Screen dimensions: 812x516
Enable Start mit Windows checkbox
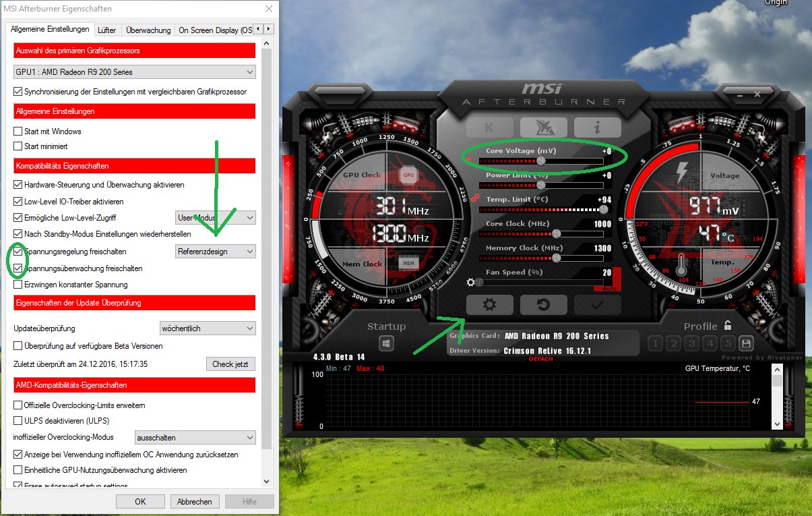pyautogui.click(x=18, y=132)
